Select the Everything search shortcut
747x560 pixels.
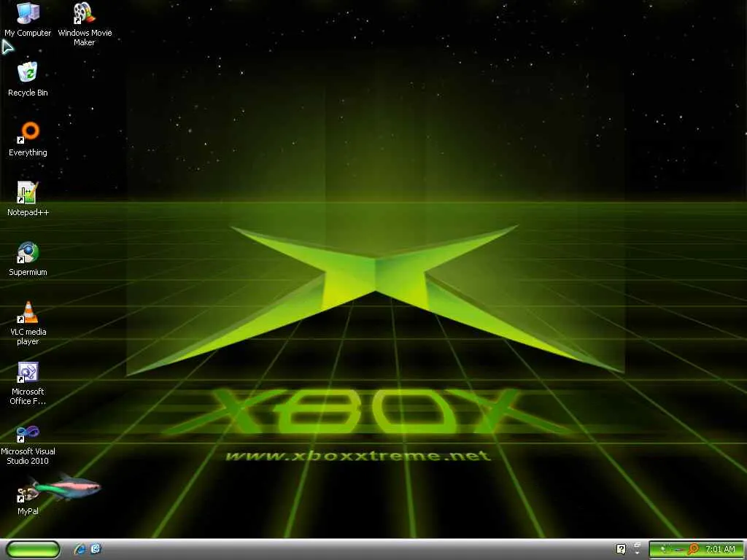click(28, 139)
